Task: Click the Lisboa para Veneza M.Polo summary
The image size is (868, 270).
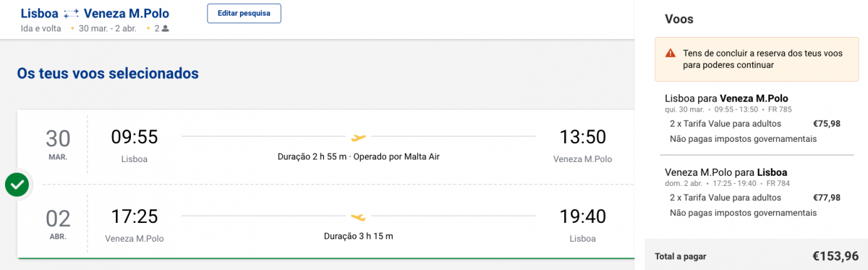Action: point(726,98)
